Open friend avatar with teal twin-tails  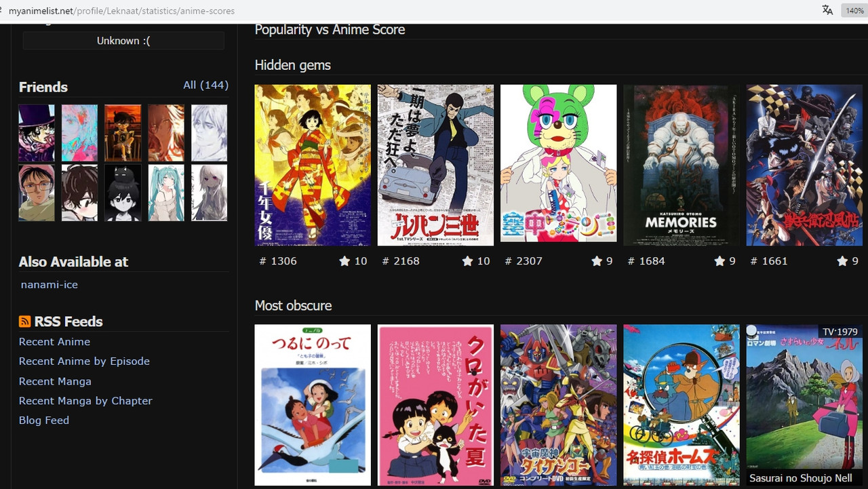click(166, 193)
